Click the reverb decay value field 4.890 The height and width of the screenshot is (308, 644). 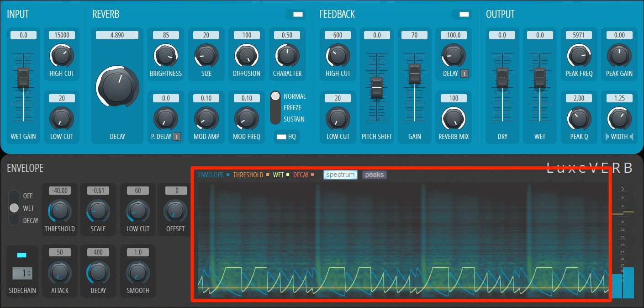117,35
